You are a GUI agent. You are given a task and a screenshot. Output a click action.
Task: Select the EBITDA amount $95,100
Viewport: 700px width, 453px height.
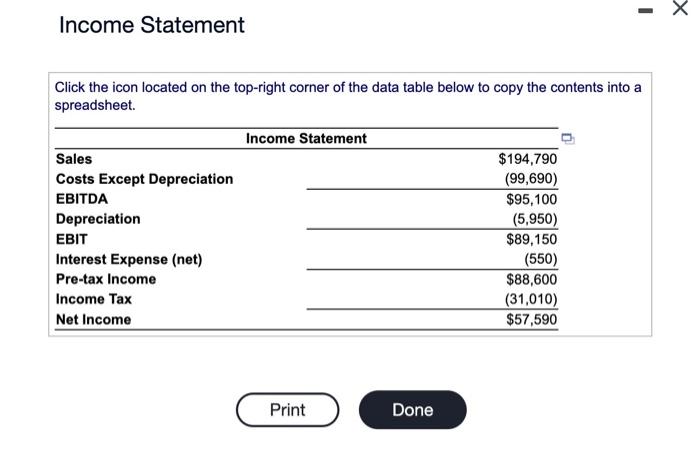pyautogui.click(x=531, y=199)
